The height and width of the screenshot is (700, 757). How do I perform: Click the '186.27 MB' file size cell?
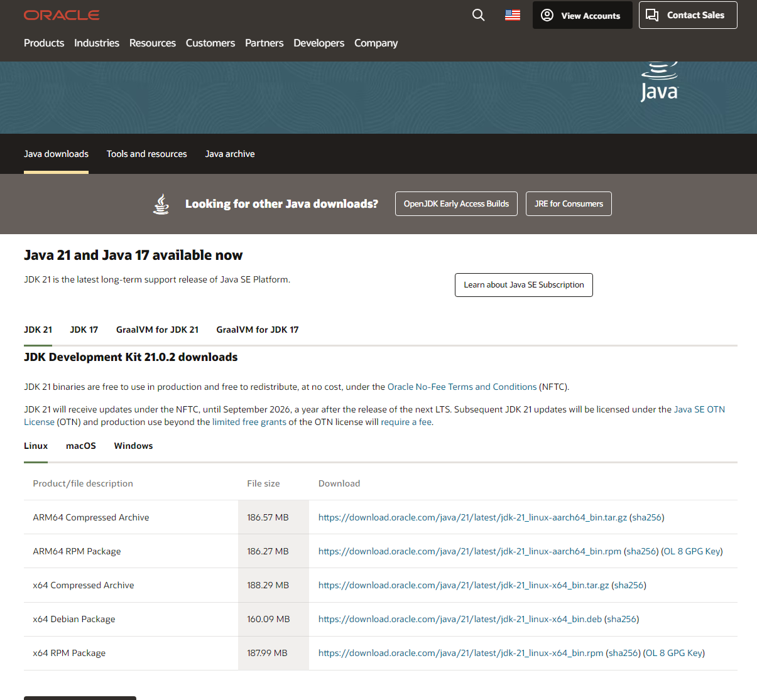point(273,551)
